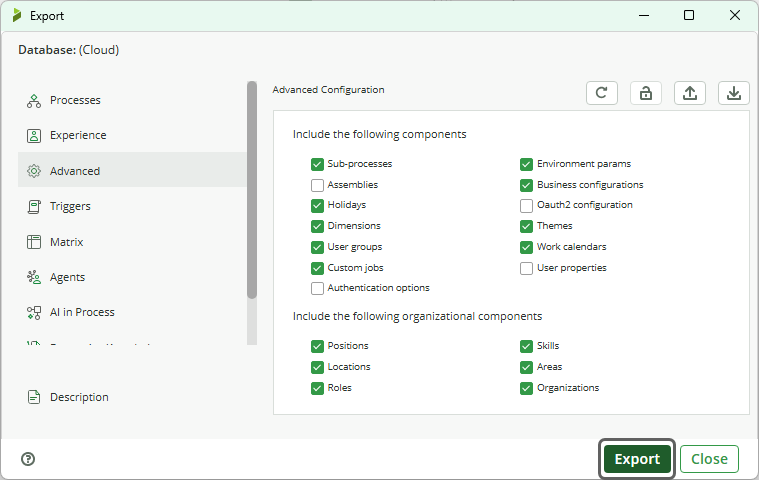The image size is (759, 480).
Task: Toggle the Dimensions checkbox
Action: [x=317, y=226]
